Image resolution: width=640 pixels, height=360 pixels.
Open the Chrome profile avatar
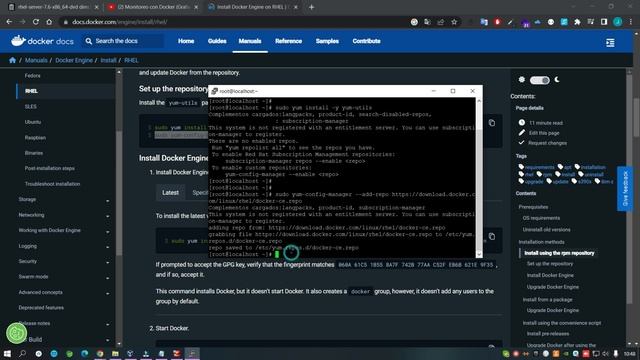pos(618,22)
